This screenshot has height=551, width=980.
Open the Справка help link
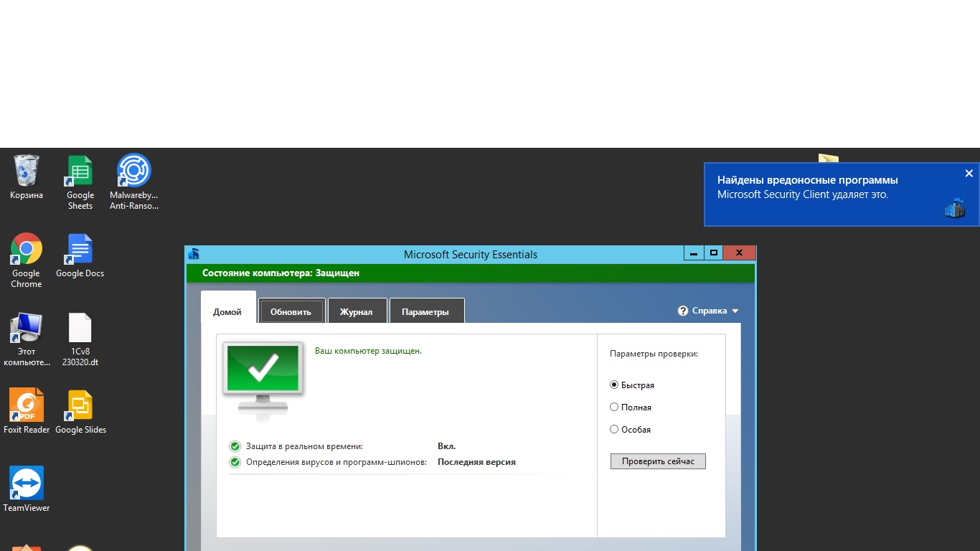pyautogui.click(x=710, y=311)
